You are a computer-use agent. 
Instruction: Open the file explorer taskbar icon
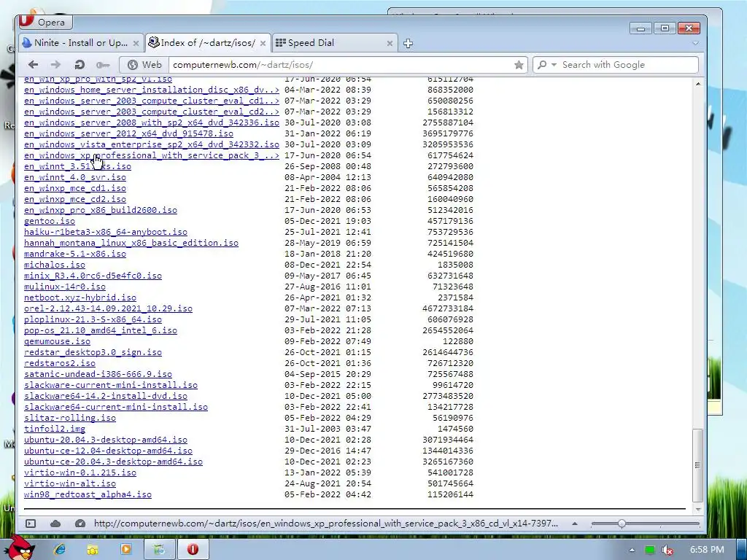[93, 550]
